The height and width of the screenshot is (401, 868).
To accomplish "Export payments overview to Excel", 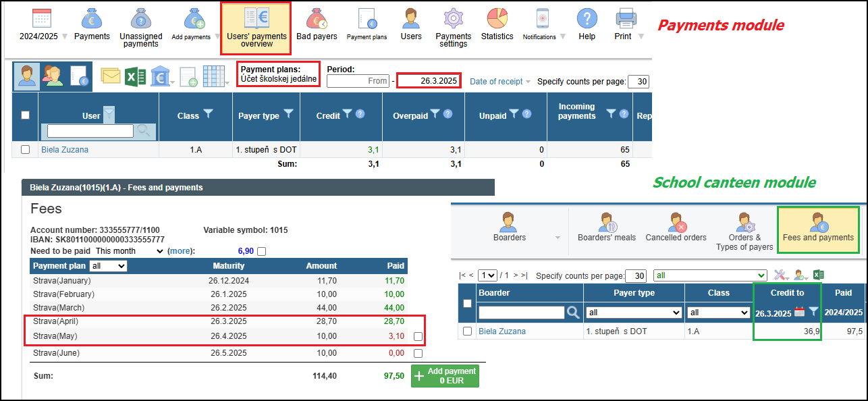I will coord(136,76).
